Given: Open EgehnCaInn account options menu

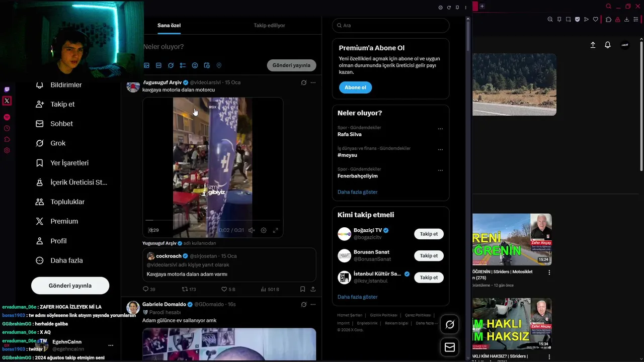Looking at the screenshot, I should tap(111, 345).
